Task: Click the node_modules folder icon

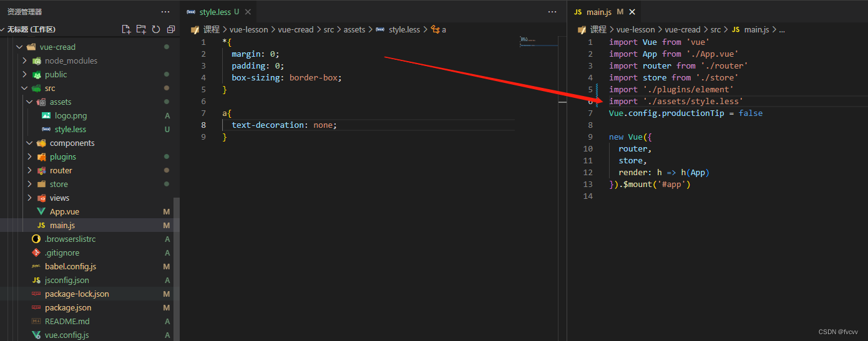Action: point(37,60)
